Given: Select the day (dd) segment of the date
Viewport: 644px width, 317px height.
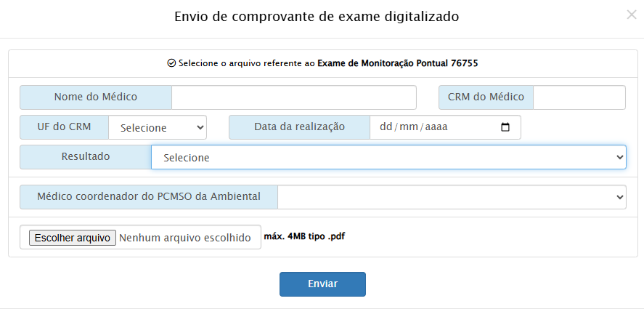Looking at the screenshot, I should (x=386, y=127).
